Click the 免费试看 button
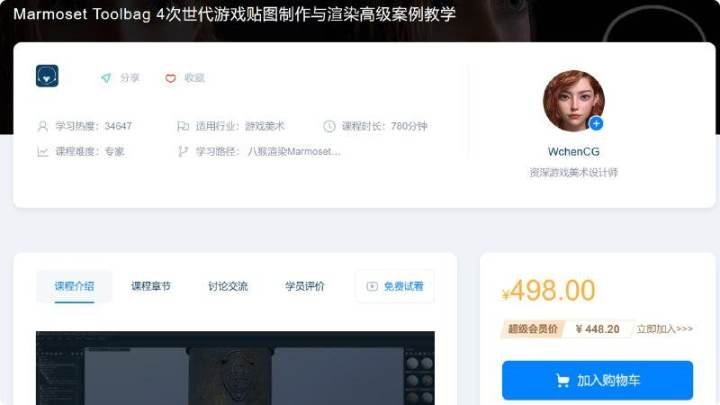 (394, 287)
